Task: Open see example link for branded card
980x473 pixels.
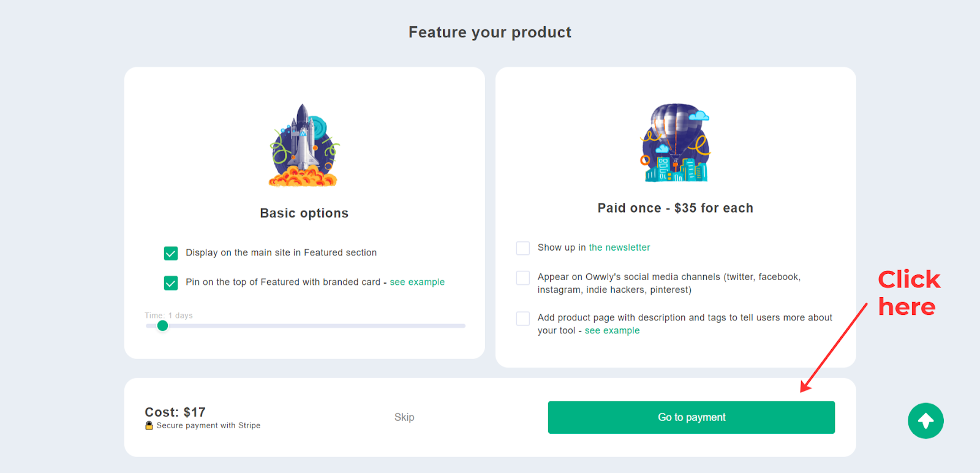Action: (x=417, y=282)
